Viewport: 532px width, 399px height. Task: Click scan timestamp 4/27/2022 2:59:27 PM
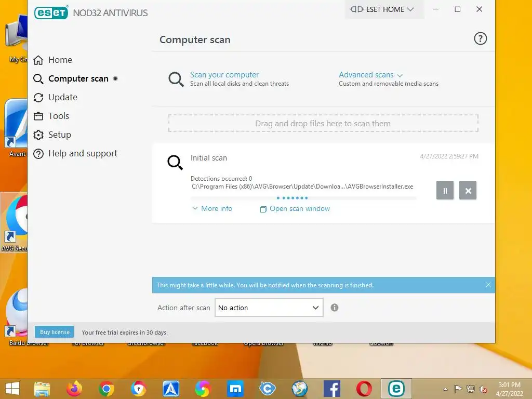coord(449,156)
